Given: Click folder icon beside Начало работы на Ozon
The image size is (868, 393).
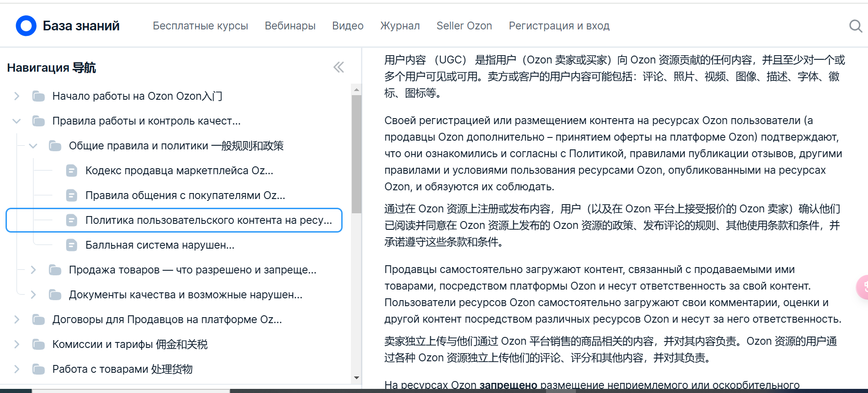Looking at the screenshot, I should 39,96.
